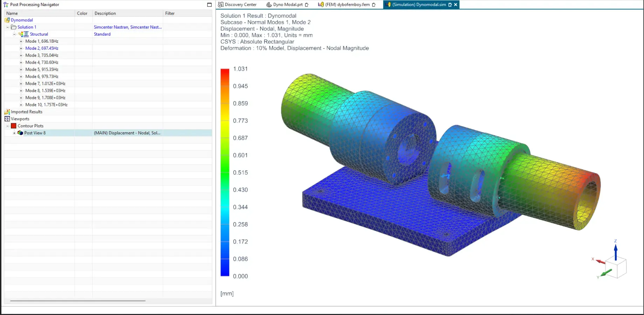Select the Dynomodal root node
Viewport: 644px width, 315px height.
22,20
